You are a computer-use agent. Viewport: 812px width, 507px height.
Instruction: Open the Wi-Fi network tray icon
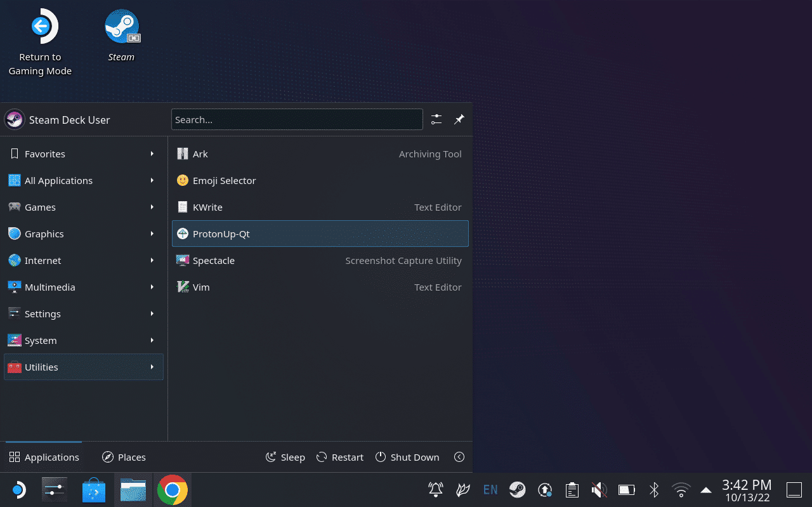(681, 490)
